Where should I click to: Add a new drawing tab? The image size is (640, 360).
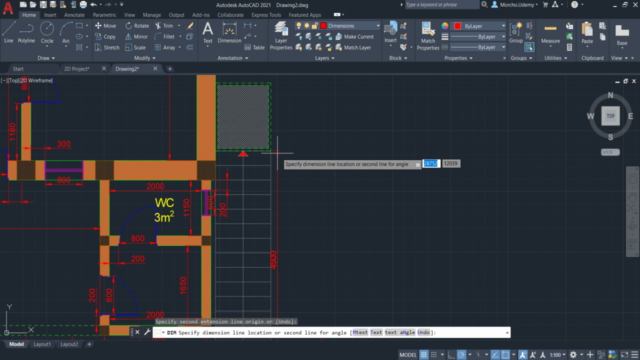click(x=170, y=69)
